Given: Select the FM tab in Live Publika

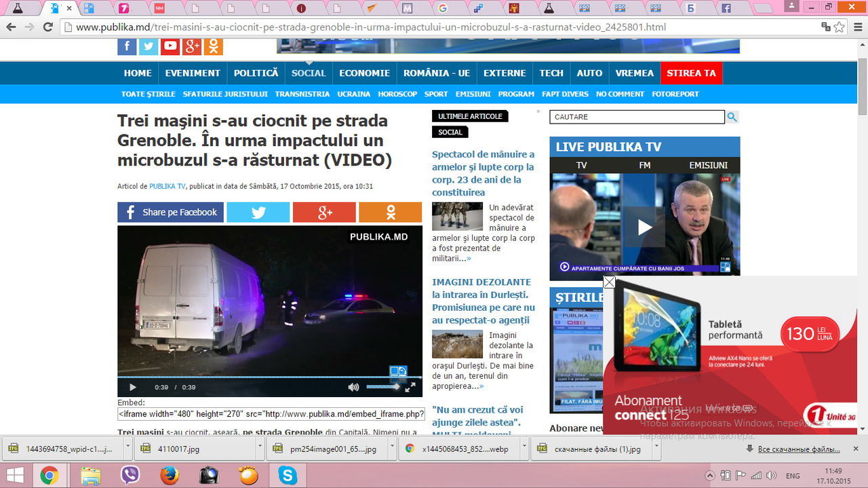Looking at the screenshot, I should point(644,166).
